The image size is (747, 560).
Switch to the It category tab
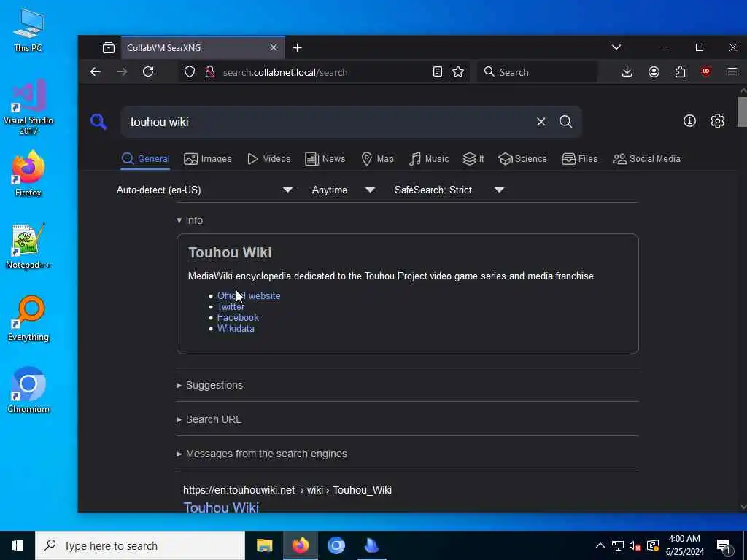tap(473, 158)
